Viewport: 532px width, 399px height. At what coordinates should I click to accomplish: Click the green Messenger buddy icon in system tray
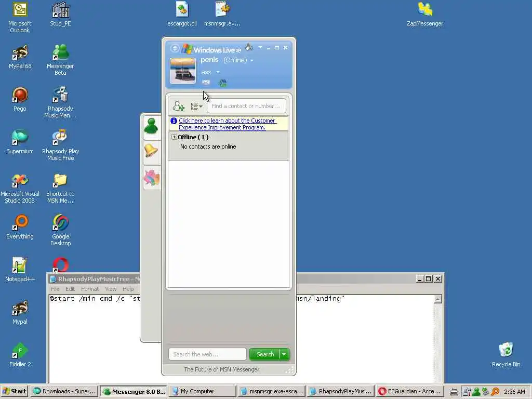476,392
